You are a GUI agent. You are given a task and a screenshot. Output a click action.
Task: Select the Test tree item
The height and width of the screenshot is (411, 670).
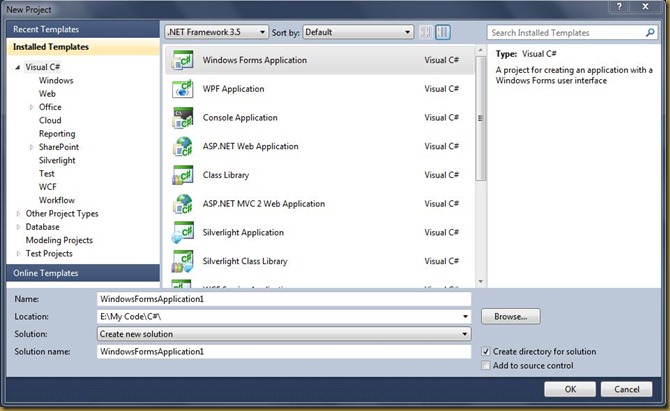(47, 173)
